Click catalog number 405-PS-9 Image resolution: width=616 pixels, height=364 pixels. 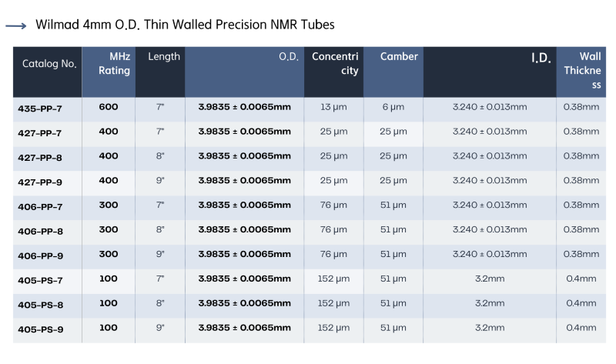point(41,330)
